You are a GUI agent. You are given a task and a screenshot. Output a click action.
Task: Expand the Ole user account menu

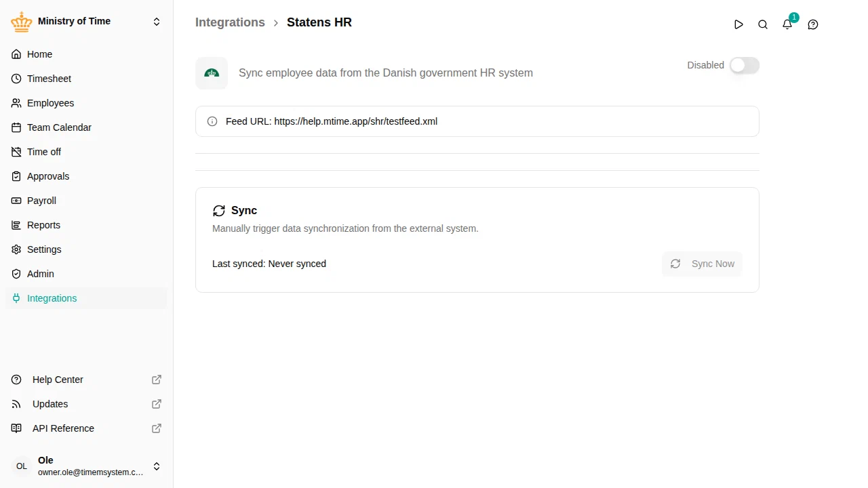click(x=157, y=466)
